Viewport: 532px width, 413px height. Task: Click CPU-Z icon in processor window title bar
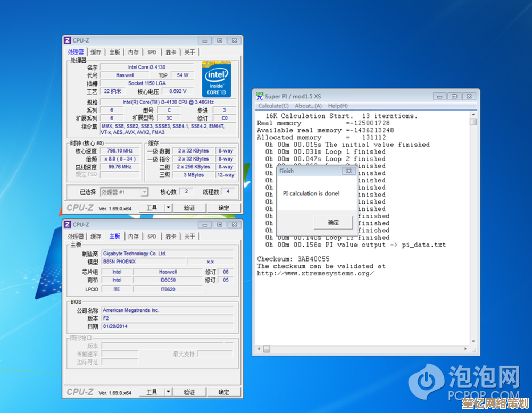click(x=68, y=40)
